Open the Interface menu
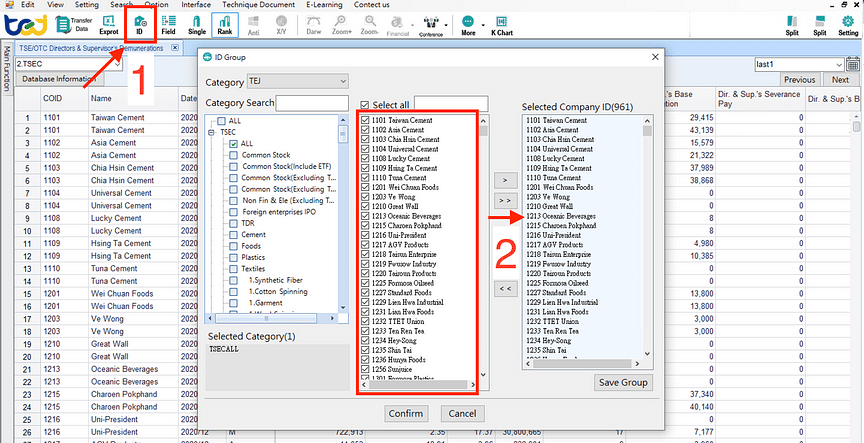The height and width of the screenshot is (443, 864). tap(196, 4)
